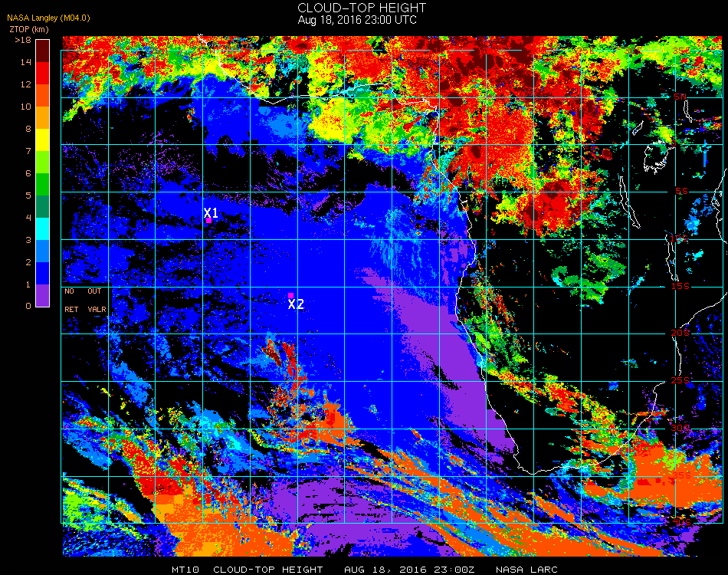
Task: Click the 'ZTOP (km)' legend heading
Action: coord(29,29)
